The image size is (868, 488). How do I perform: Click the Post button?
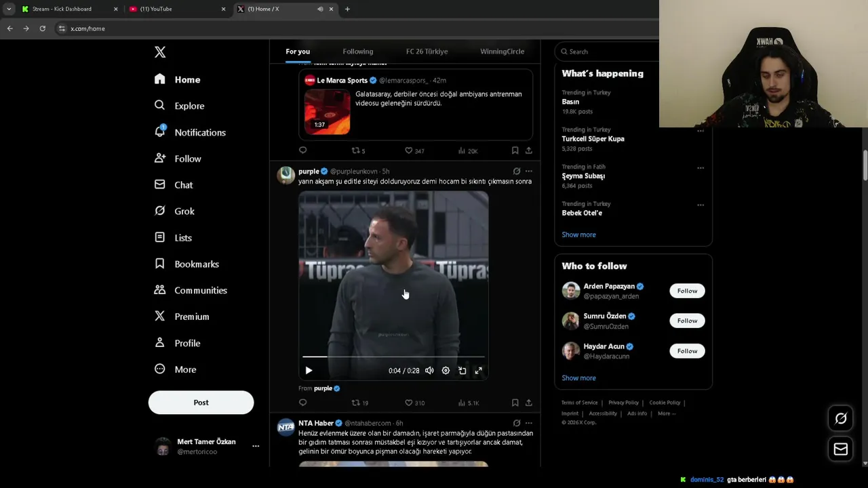click(201, 403)
